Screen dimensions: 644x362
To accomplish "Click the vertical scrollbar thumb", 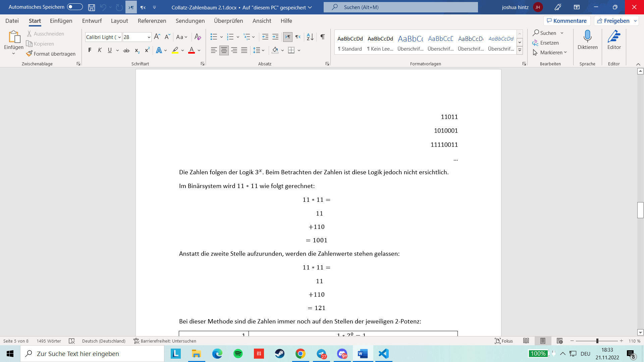I will (640, 210).
